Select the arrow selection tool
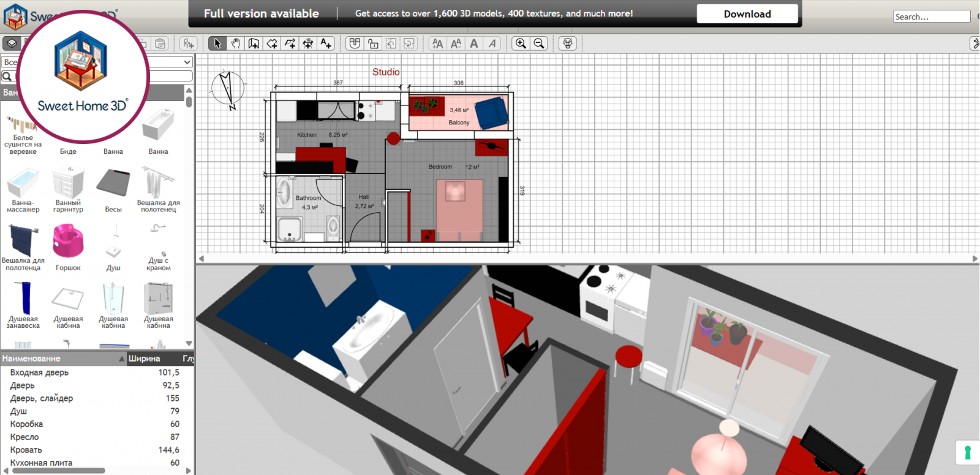Screen dimensions: 980x475 217,44
